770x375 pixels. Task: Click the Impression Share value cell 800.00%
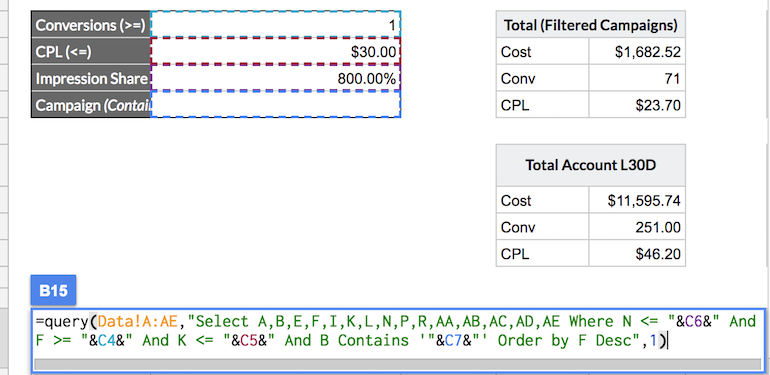pyautogui.click(x=275, y=78)
